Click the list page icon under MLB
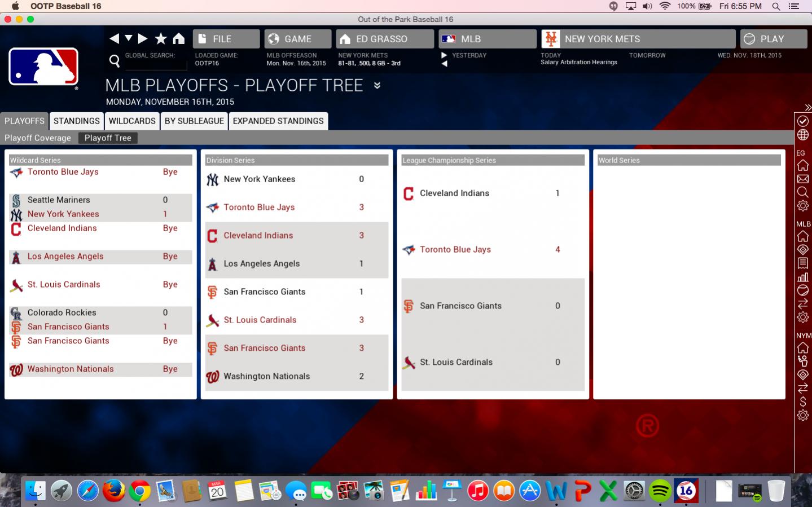This screenshot has width=812, height=507. pyautogui.click(x=803, y=263)
